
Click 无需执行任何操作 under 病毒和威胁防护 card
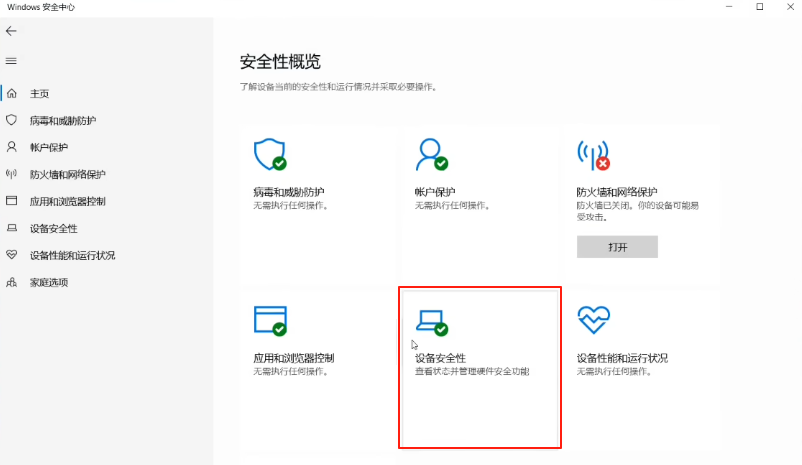[x=291, y=206]
